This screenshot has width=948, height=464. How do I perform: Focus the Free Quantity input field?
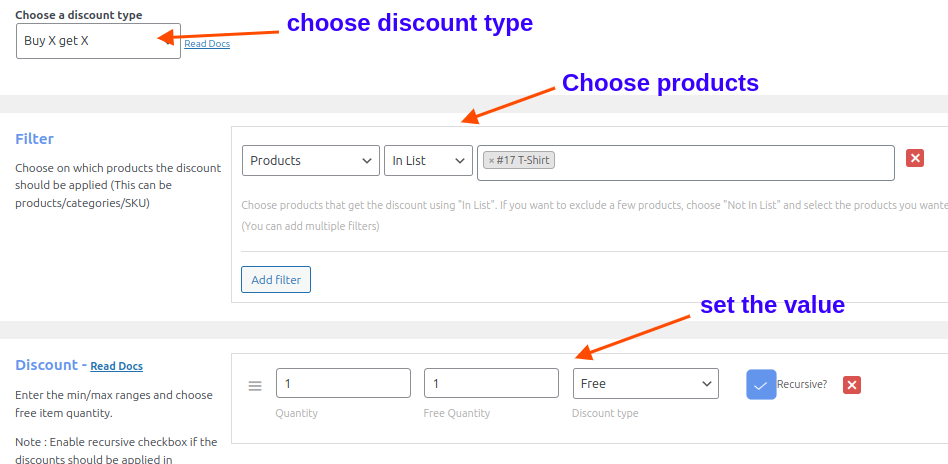[x=492, y=383]
